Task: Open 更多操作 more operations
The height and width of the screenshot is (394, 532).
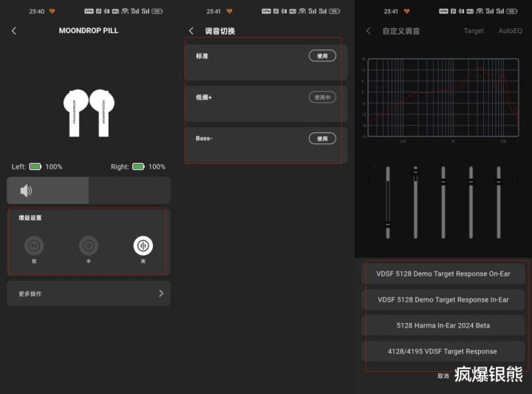Action: 89,293
